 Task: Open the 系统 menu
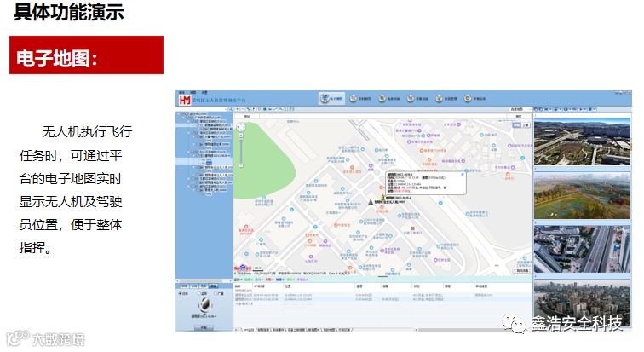[x=182, y=92]
